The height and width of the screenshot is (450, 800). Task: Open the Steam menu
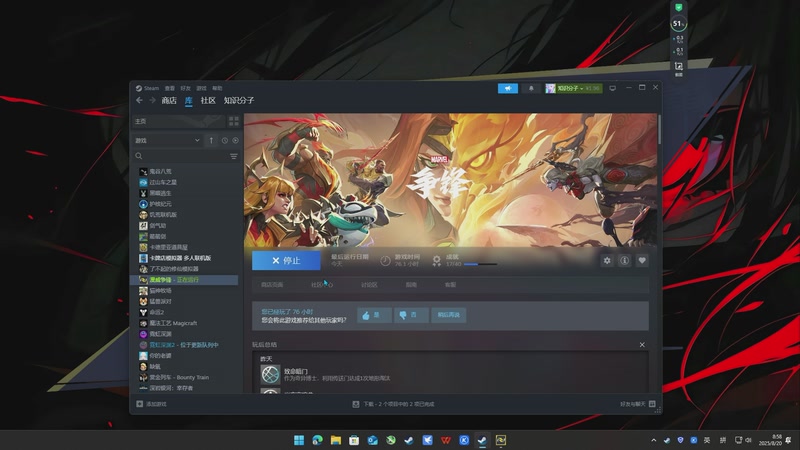point(147,88)
